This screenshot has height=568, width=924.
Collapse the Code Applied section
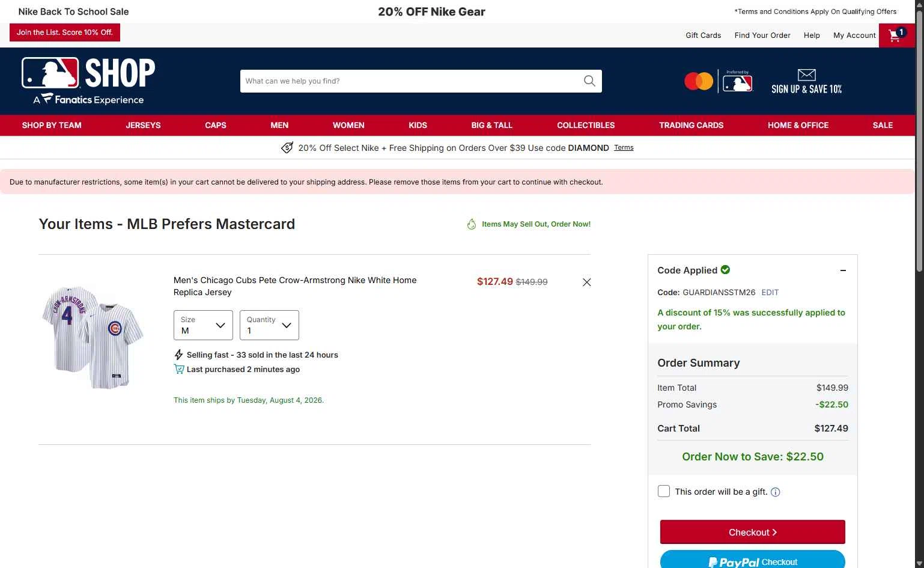pos(843,270)
